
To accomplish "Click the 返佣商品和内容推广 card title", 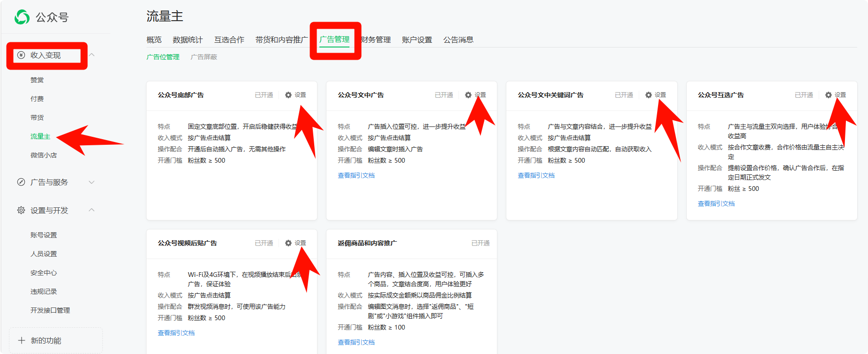I will [x=367, y=243].
